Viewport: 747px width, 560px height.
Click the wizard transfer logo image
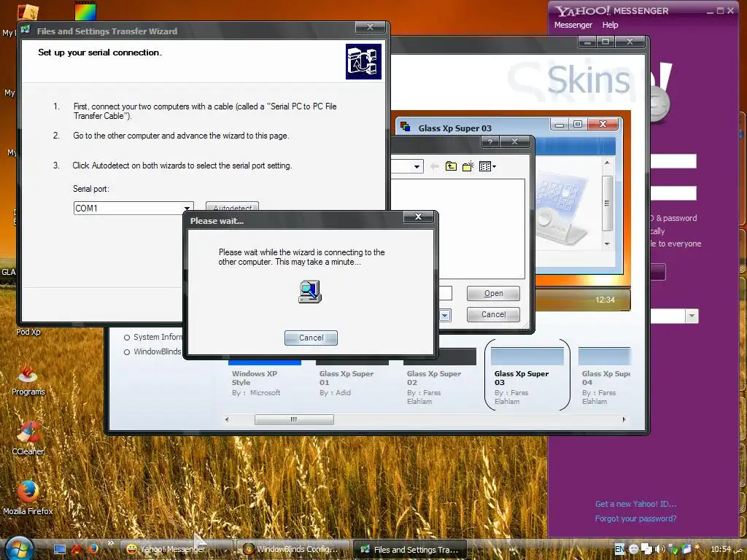point(363,61)
